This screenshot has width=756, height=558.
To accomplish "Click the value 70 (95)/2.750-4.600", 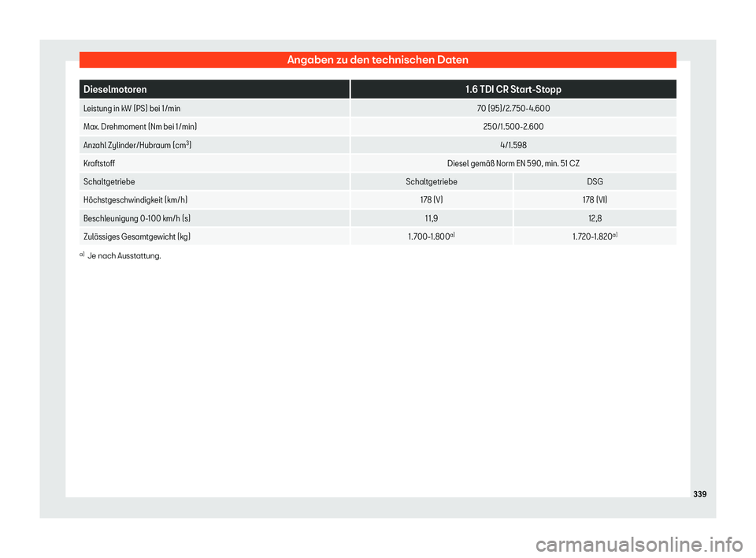I will click(x=513, y=109).
